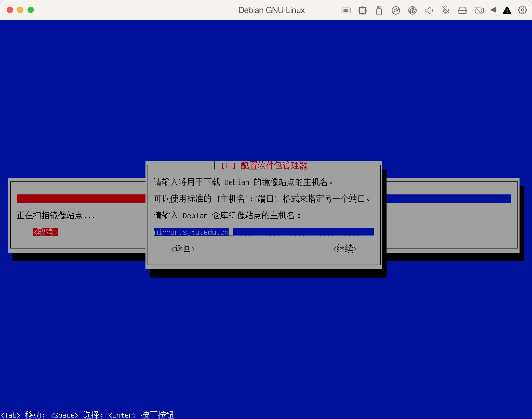Click the yellow minimize window button
Image resolution: width=532 pixels, height=419 pixels.
(20, 10)
